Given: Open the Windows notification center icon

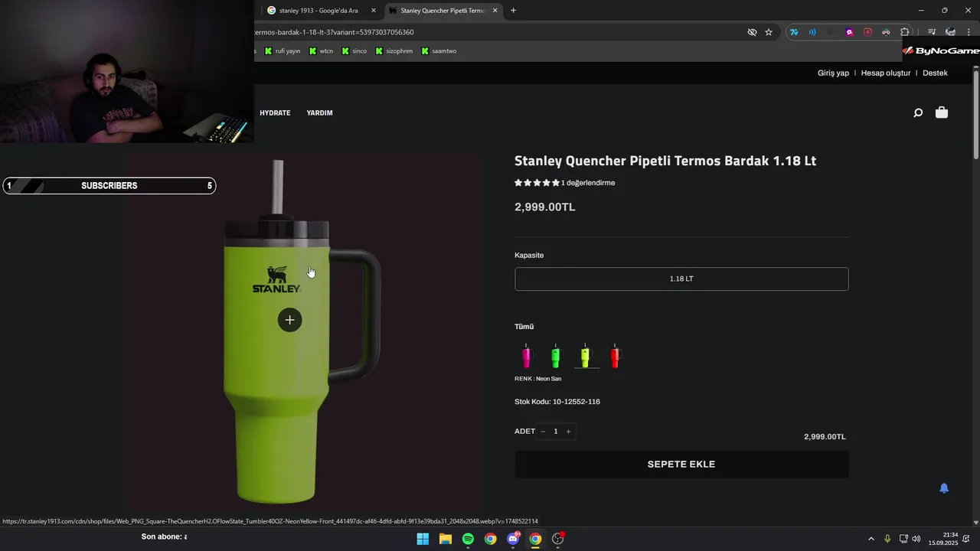Looking at the screenshot, I should (966, 539).
